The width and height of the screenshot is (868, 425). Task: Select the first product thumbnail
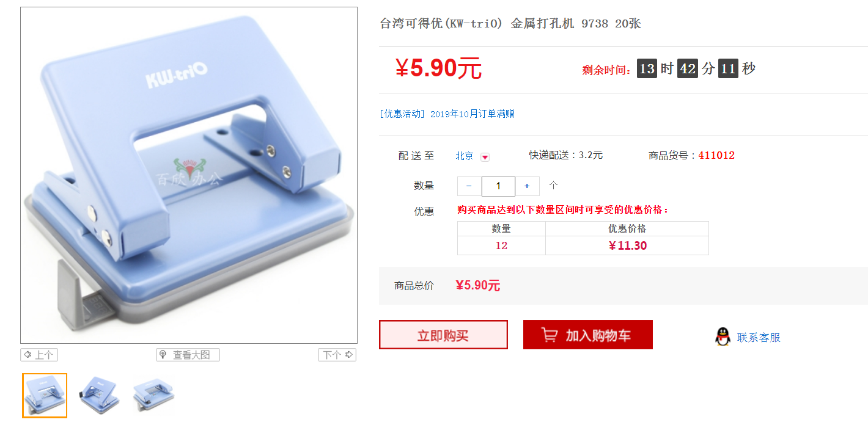pyautogui.click(x=45, y=396)
